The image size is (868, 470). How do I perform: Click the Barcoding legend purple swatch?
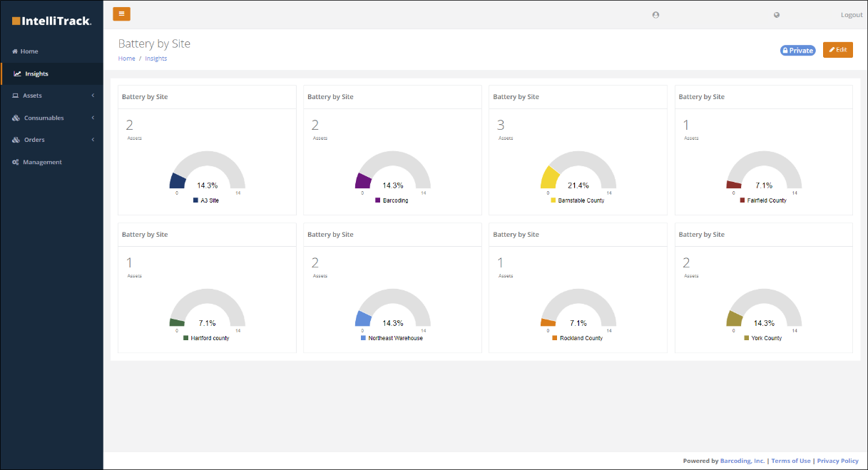coord(377,200)
